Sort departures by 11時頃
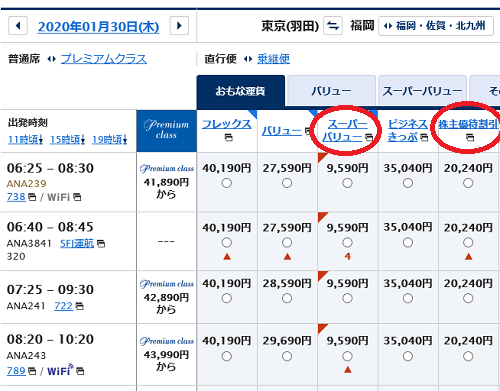 (26, 140)
